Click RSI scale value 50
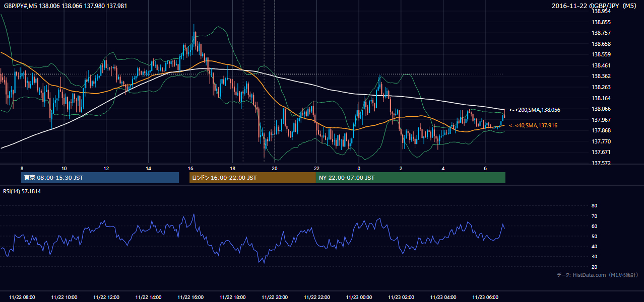This screenshot has width=644, height=302. 594,236
